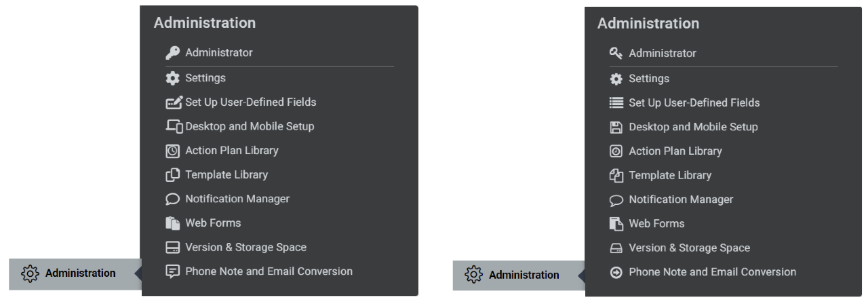Click the right Administration sidebar gear button
This screenshot has height=304, width=868.
[474, 275]
